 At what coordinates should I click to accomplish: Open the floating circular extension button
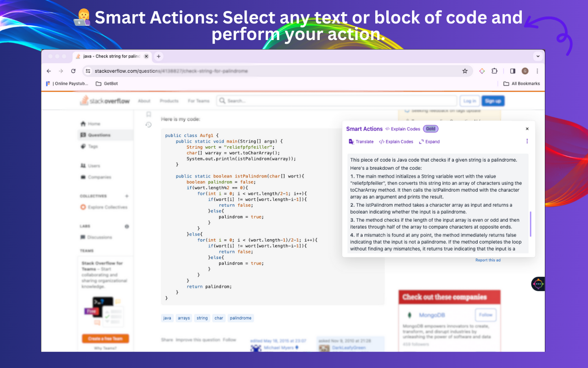(x=538, y=284)
